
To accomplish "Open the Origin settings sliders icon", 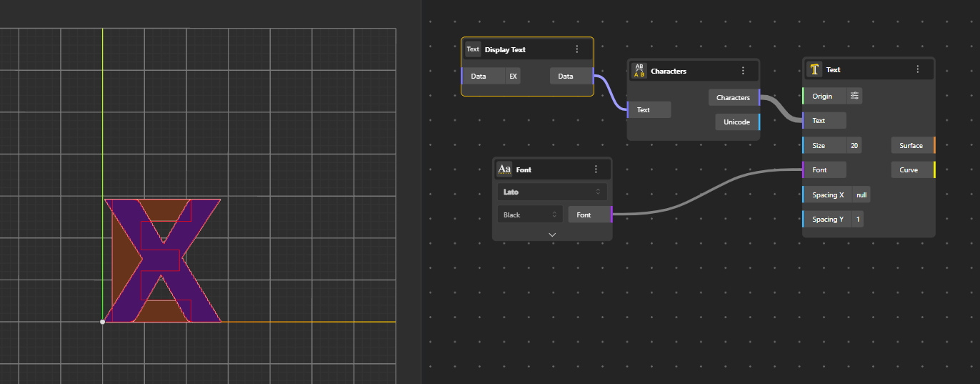I will point(854,96).
